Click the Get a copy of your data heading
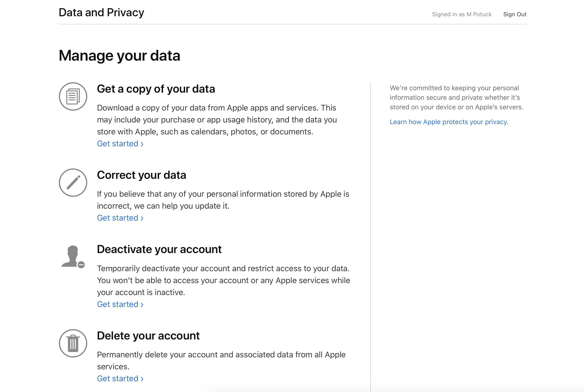This screenshot has height=392, width=584. (x=156, y=89)
